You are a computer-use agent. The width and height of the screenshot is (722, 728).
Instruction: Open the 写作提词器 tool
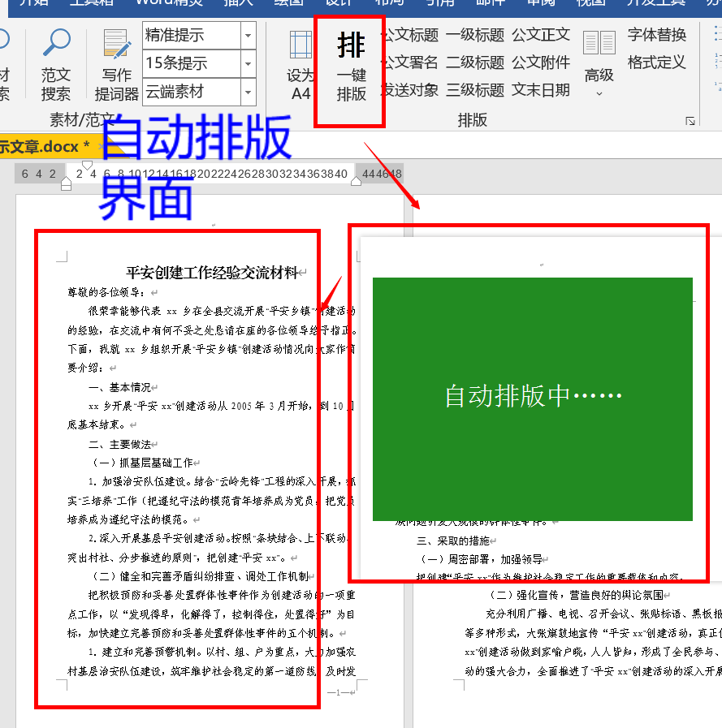[117, 65]
